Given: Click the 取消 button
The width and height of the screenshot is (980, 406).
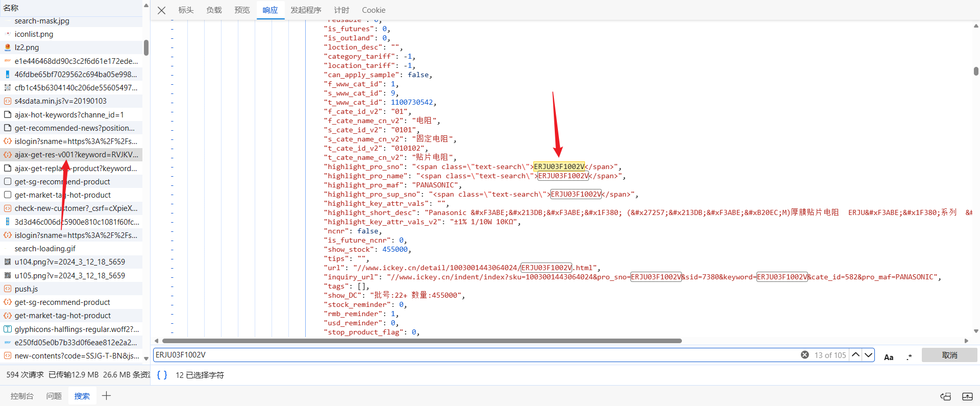Looking at the screenshot, I should [949, 355].
